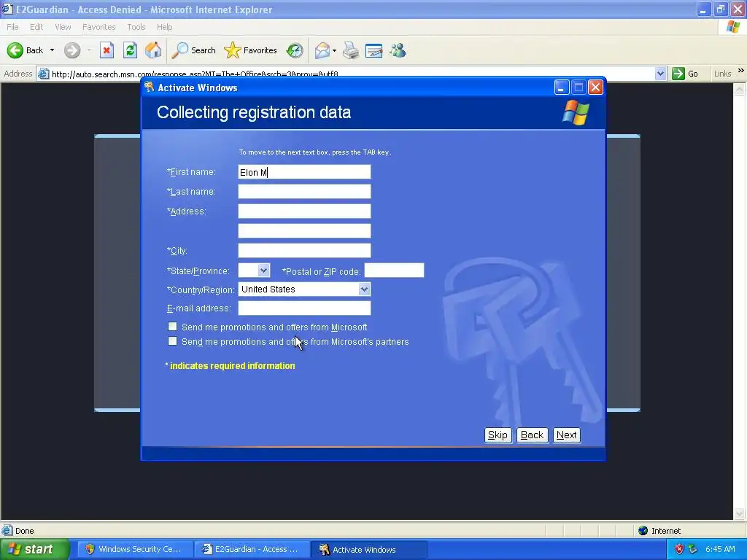Viewport: 747px width, 560px height.
Task: Click the page scrollbar up arrow
Action: click(x=740, y=89)
